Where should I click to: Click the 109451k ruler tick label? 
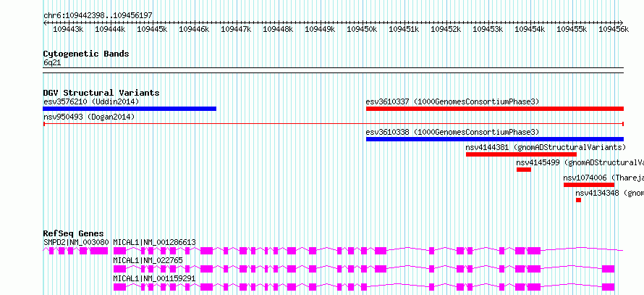pyautogui.click(x=404, y=29)
